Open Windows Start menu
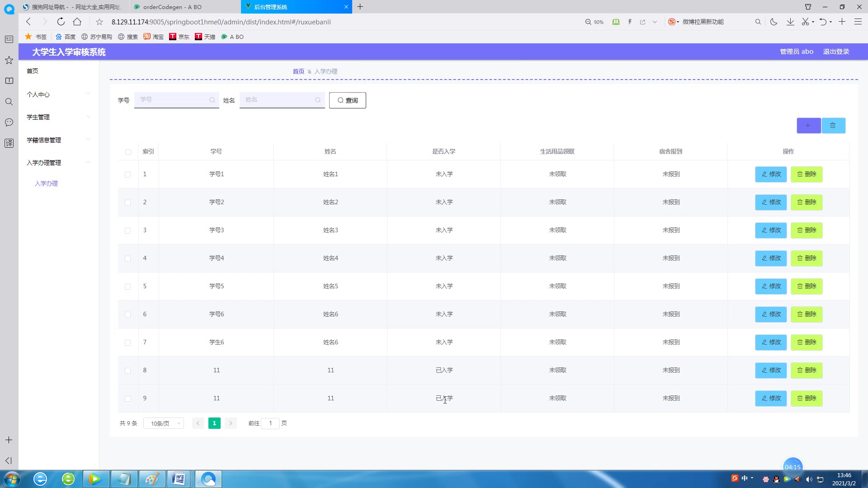 (12, 479)
